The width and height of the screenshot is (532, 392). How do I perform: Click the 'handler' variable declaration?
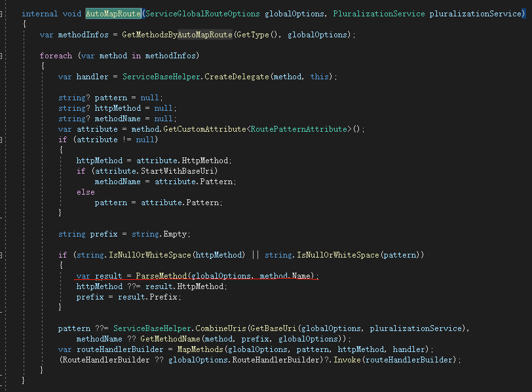[92, 77]
